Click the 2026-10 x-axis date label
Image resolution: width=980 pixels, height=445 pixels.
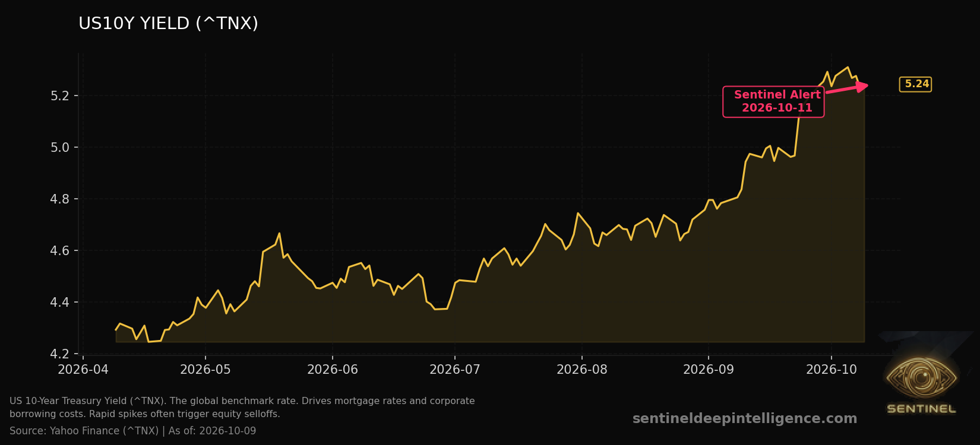point(832,370)
